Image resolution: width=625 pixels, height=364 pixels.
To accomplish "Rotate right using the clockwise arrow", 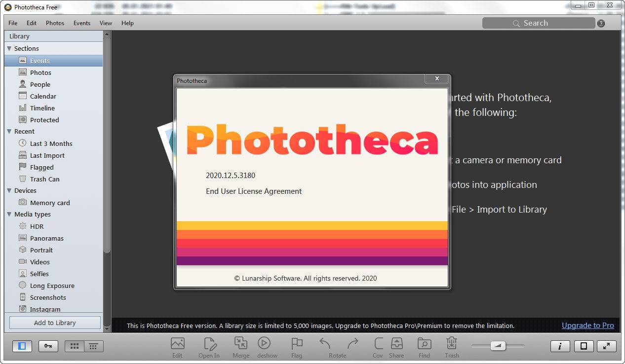I will 352,343.
